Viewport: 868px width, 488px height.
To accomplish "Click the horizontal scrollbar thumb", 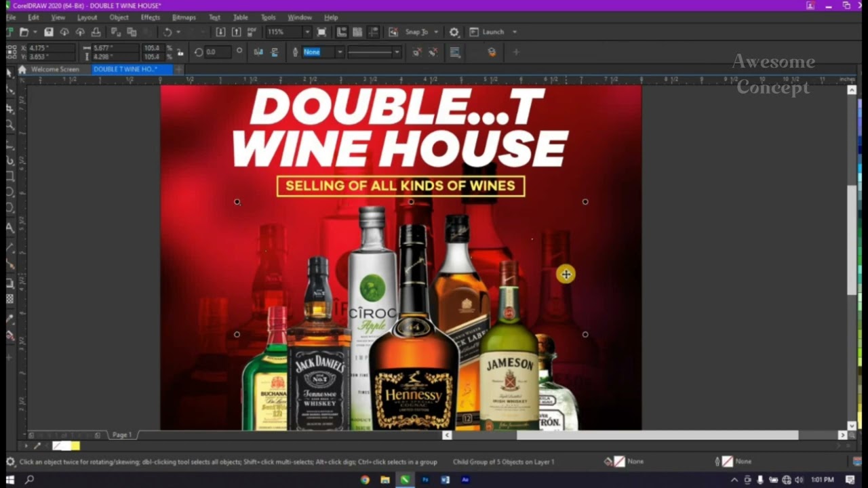I will coord(658,435).
